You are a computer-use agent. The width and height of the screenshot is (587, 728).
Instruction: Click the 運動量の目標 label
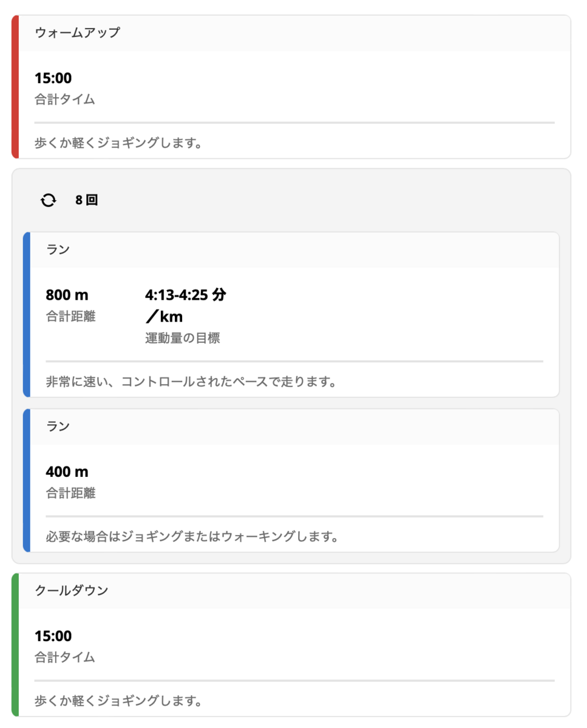[x=182, y=339]
